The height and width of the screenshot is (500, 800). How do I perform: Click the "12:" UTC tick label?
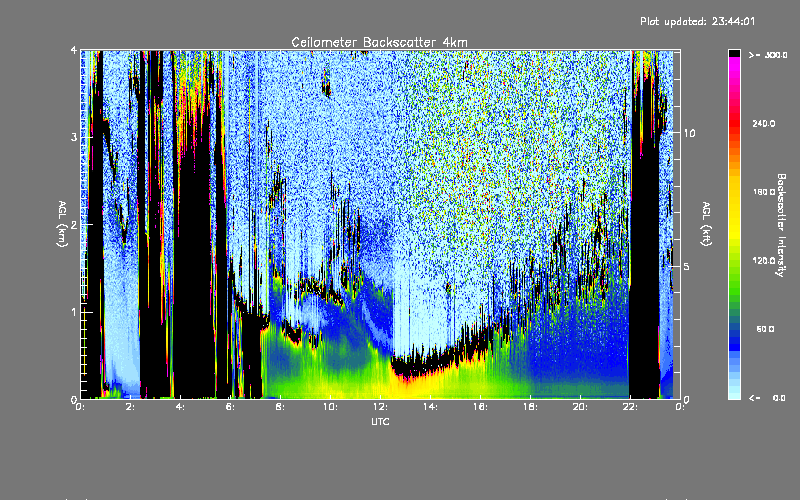(x=380, y=407)
